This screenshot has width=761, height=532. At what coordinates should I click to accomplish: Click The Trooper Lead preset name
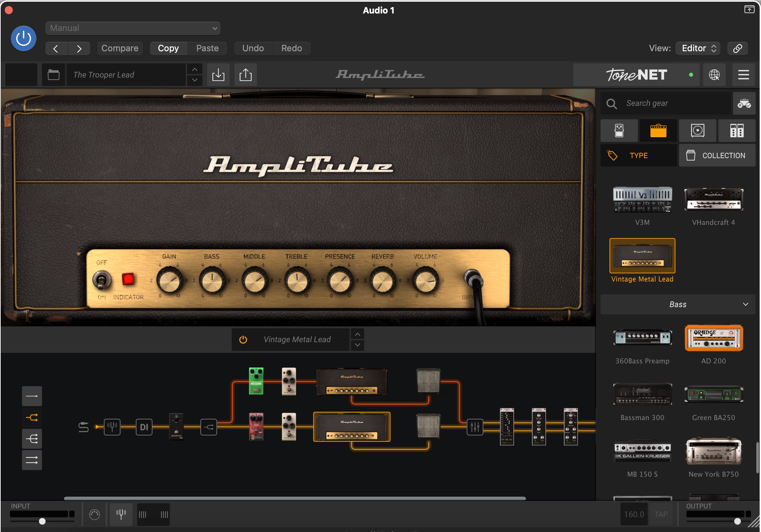pos(126,75)
